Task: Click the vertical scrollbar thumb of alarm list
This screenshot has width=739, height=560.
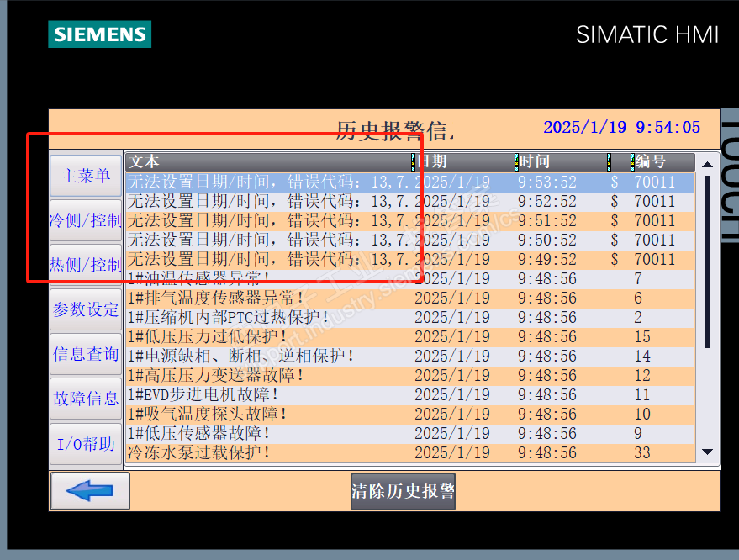Action: (707, 262)
